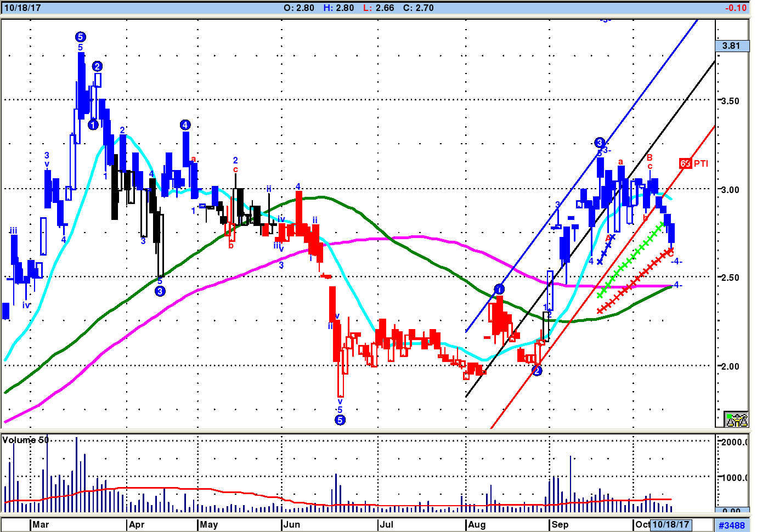This screenshot has width=768, height=532.
Task: Click the balance scales icon on chart
Action: (x=736, y=419)
